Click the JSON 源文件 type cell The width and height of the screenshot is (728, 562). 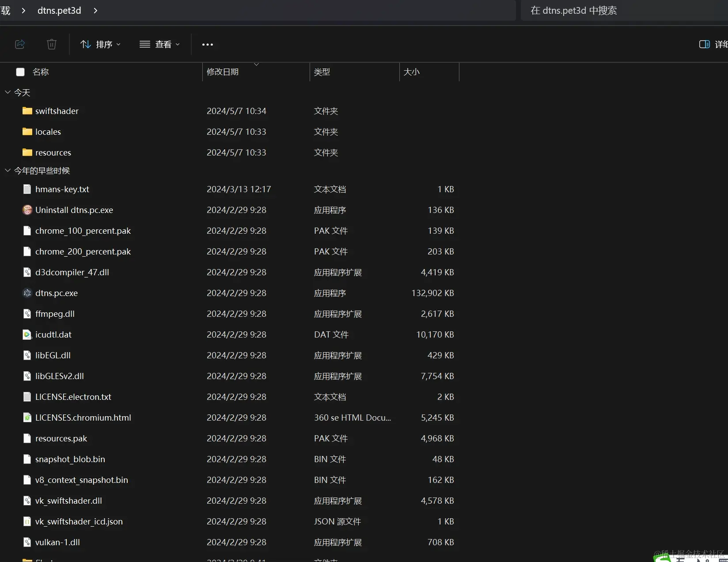(337, 521)
